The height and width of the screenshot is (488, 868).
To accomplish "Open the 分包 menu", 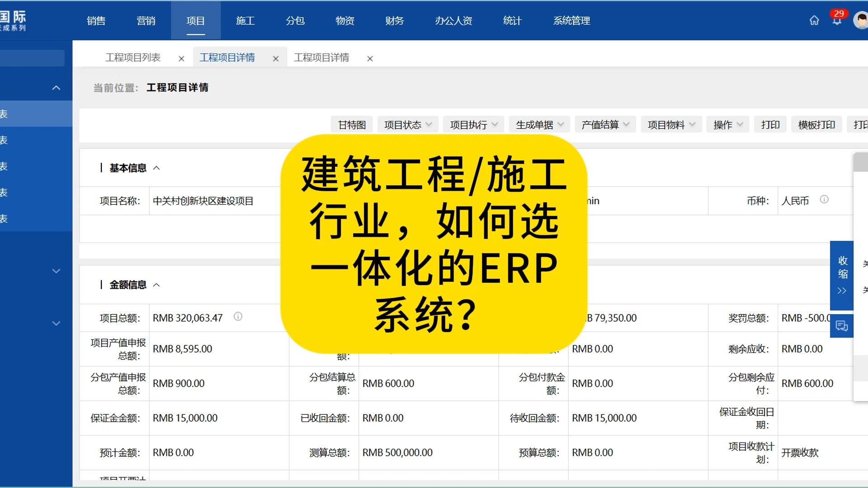I will [x=295, y=21].
